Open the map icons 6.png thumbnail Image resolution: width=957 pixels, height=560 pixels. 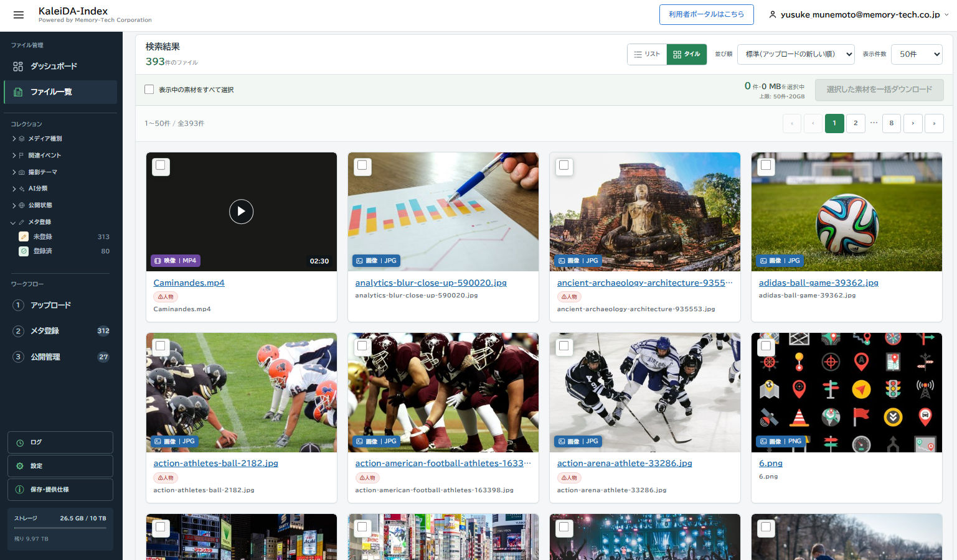(x=847, y=392)
